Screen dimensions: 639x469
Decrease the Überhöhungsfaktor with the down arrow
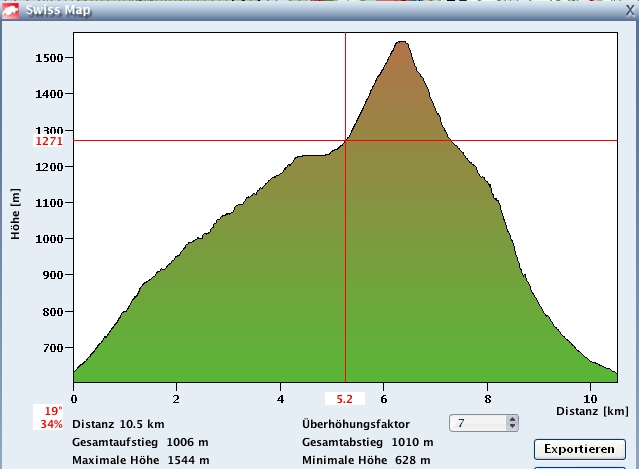point(513,427)
